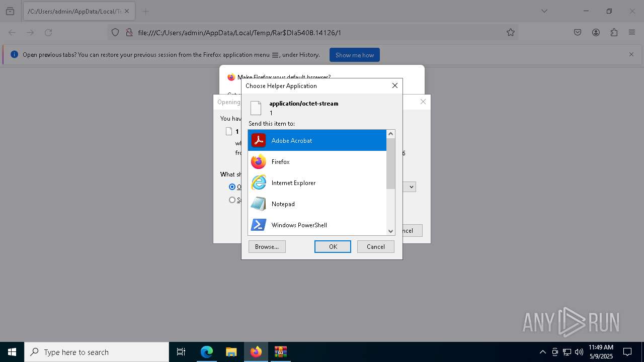Open the Firefox account icon
Image resolution: width=644 pixels, height=362 pixels.
(596, 32)
